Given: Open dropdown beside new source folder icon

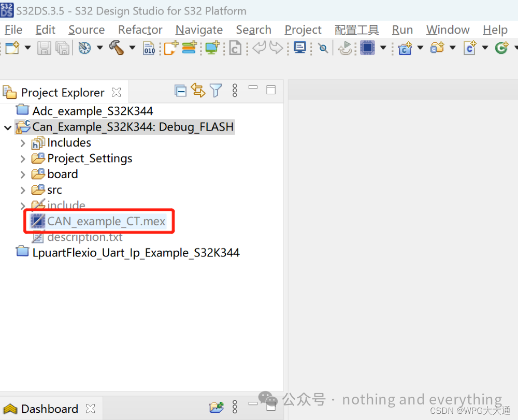Looking at the screenshot, I should click(453, 48).
